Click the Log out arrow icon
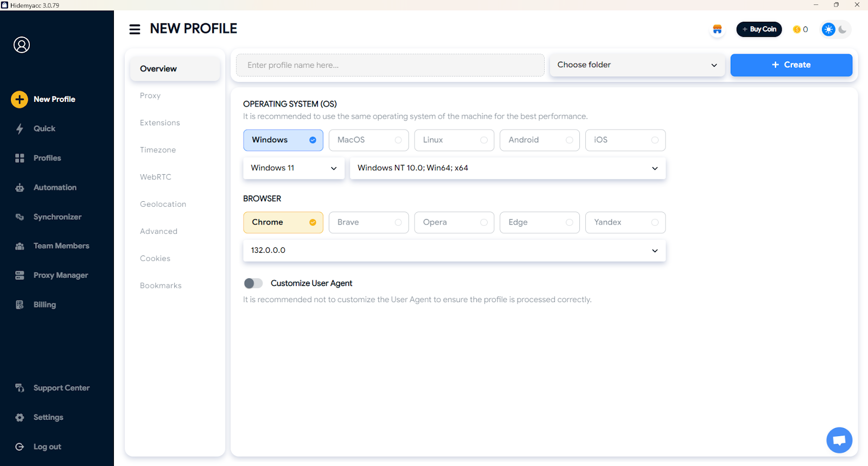This screenshot has width=868, height=466. [20, 447]
